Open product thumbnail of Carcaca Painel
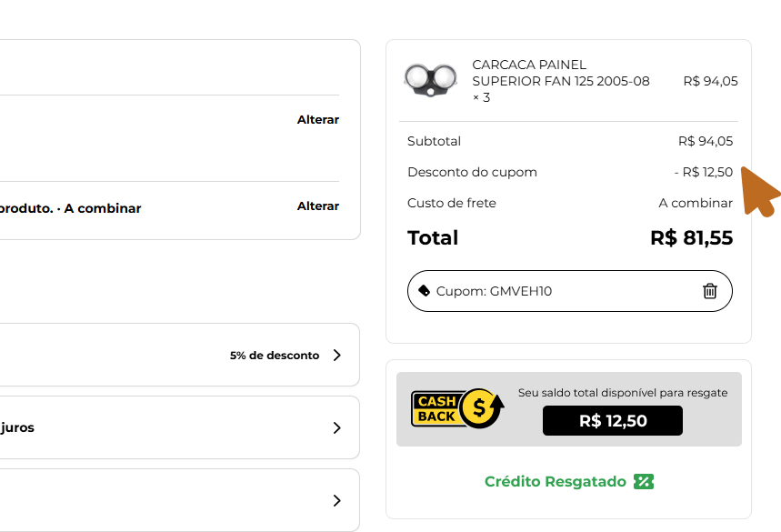 (430, 80)
